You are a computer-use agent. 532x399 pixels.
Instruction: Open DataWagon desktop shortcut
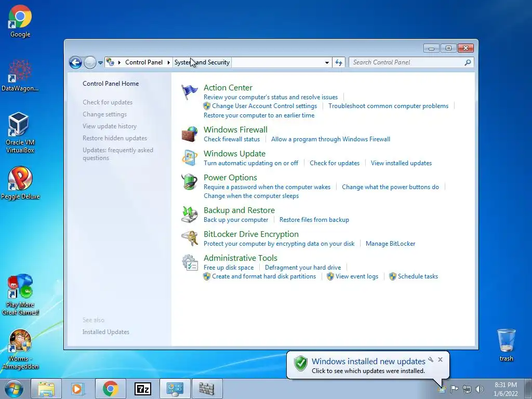point(20,75)
